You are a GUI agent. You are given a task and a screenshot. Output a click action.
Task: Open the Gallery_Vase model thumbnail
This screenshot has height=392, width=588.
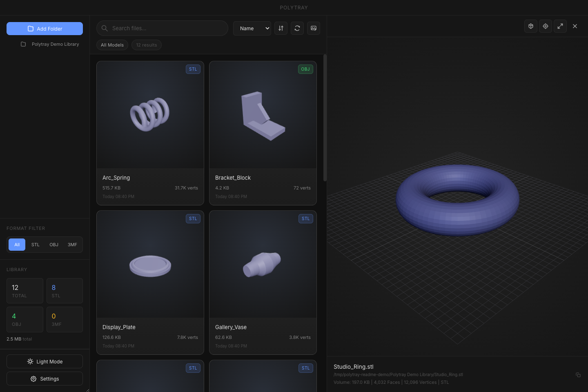[263, 264]
